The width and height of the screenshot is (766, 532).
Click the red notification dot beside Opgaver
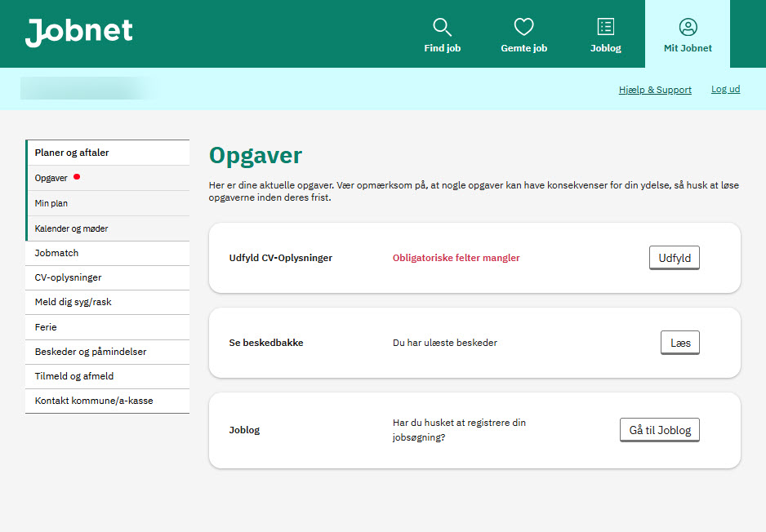point(77,177)
